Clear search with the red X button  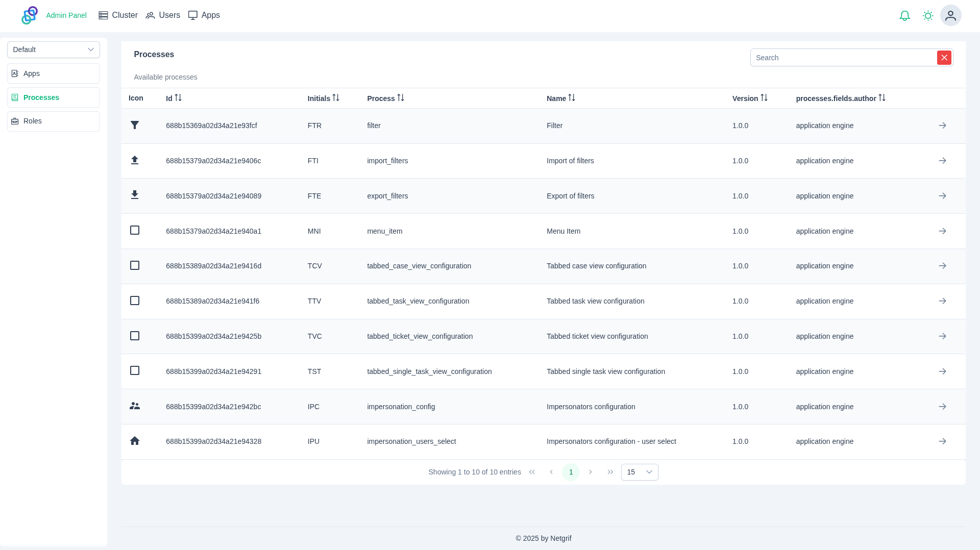(x=944, y=58)
